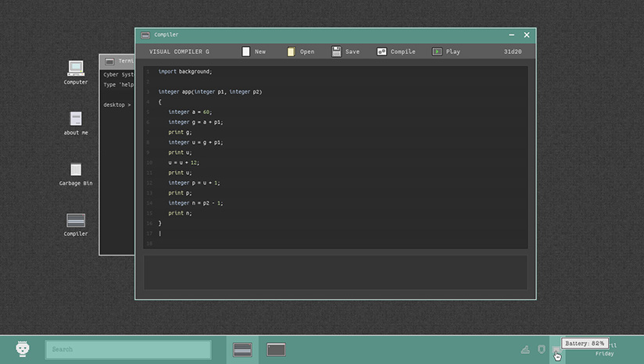Switch to the Terminal taskbar button
The height and width of the screenshot is (364, 644).
[276, 349]
